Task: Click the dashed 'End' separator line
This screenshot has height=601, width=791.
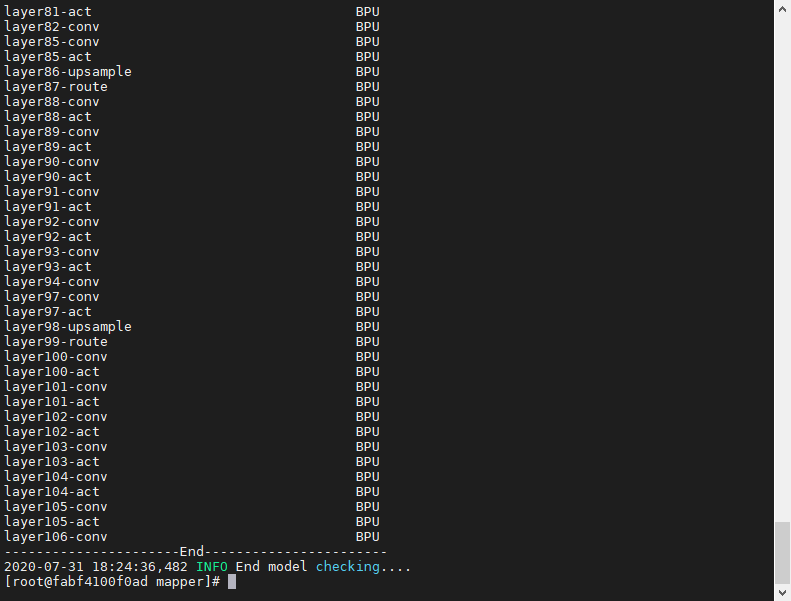Action: [195, 552]
